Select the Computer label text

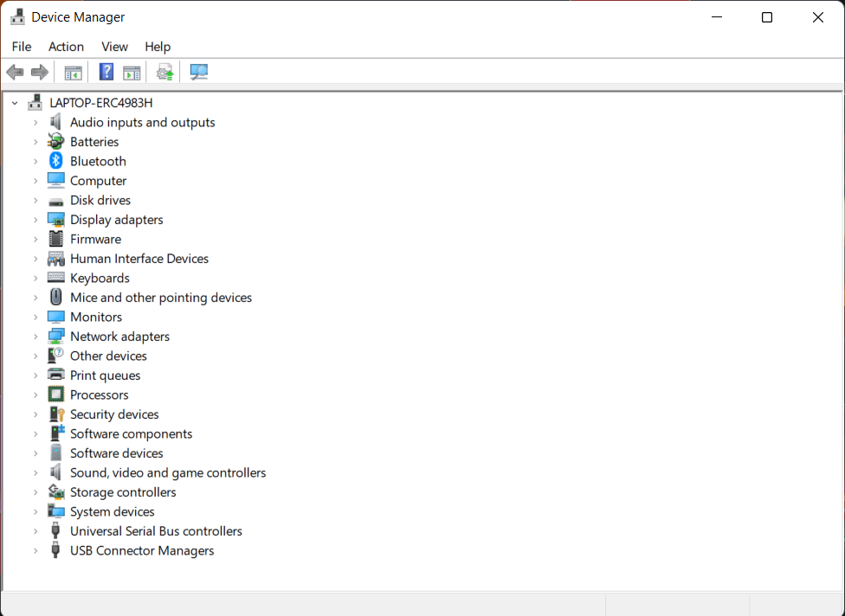point(98,181)
